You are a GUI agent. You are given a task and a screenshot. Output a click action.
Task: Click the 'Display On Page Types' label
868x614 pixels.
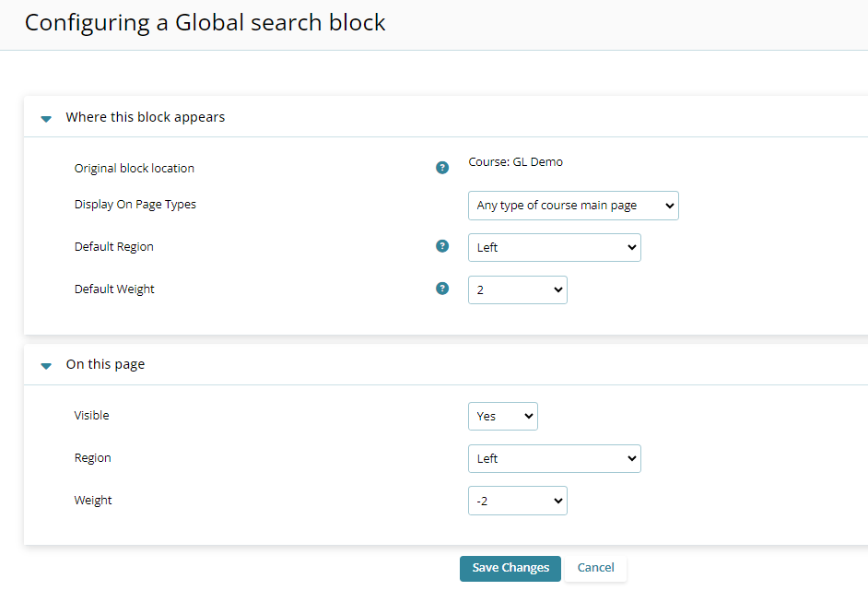[135, 204]
